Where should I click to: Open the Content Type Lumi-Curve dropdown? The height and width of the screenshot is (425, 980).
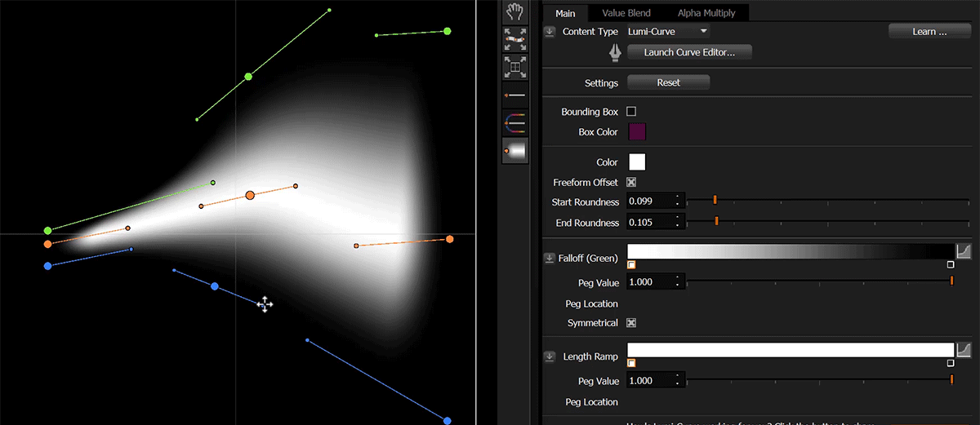[668, 32]
